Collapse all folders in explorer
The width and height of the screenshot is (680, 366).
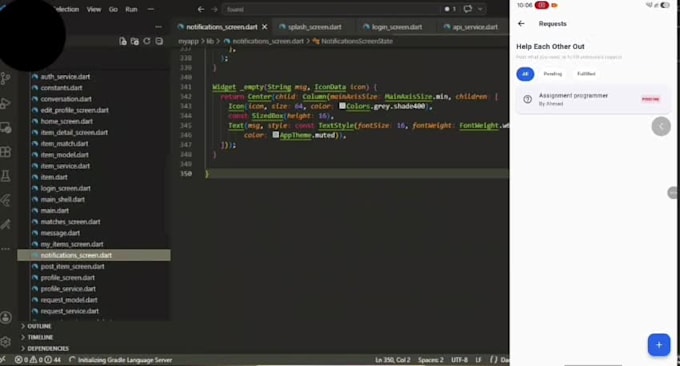[x=159, y=41]
